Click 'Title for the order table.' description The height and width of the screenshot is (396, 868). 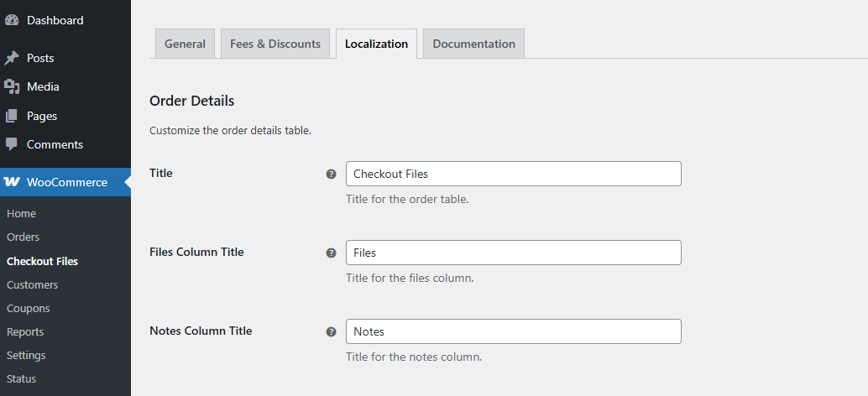[x=407, y=199]
